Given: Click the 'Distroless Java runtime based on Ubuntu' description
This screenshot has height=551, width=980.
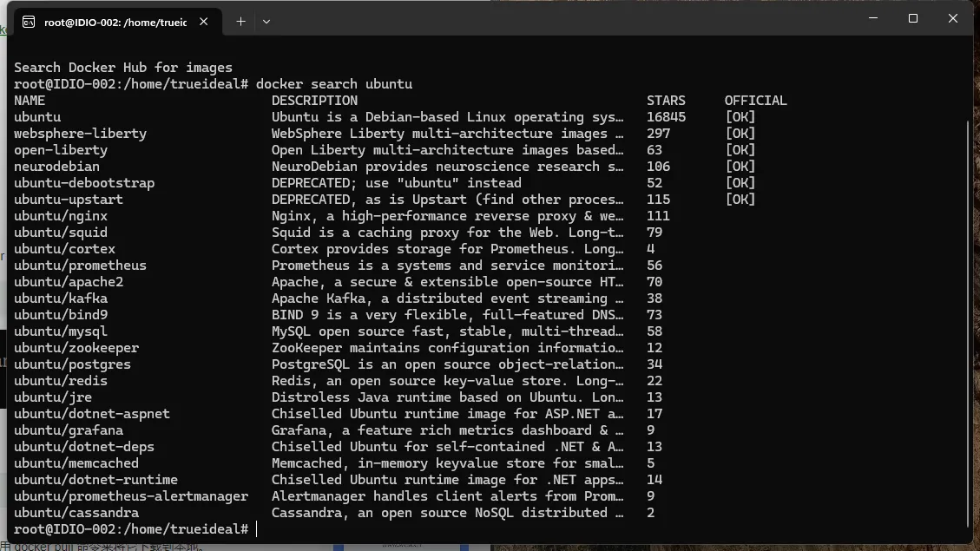Looking at the screenshot, I should 448,397.
